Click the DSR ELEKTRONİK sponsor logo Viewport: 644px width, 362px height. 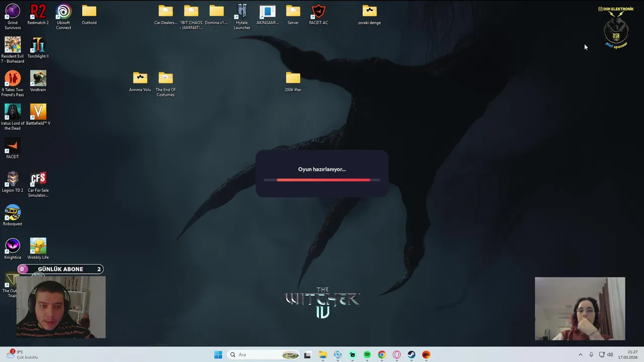click(616, 28)
